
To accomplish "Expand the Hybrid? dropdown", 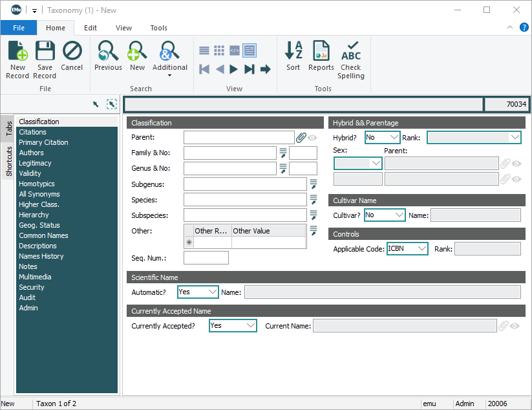I will 394,137.
